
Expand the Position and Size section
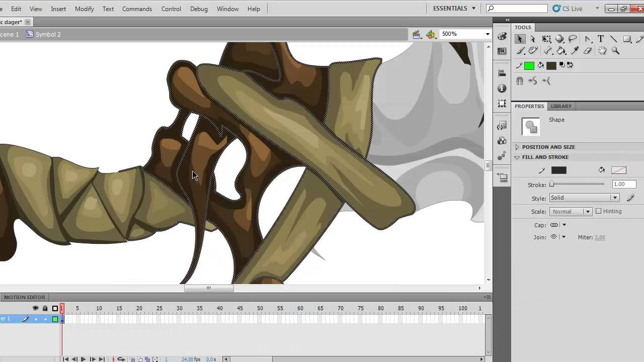(x=548, y=147)
